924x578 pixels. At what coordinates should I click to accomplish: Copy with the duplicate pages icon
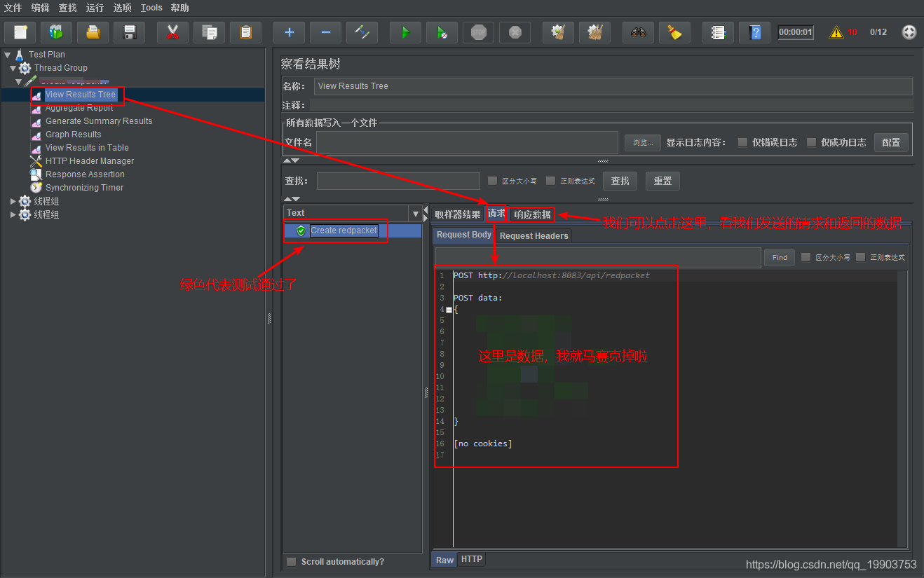point(209,32)
